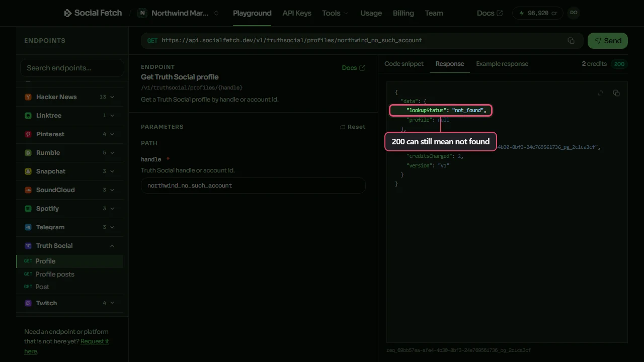Click the Hacker News platform icon

(28, 97)
